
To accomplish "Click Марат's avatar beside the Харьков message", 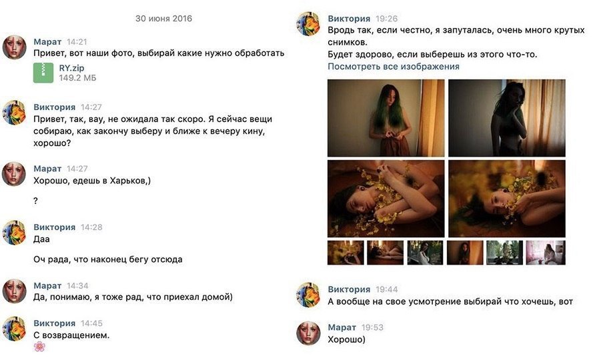I will coord(14,174).
